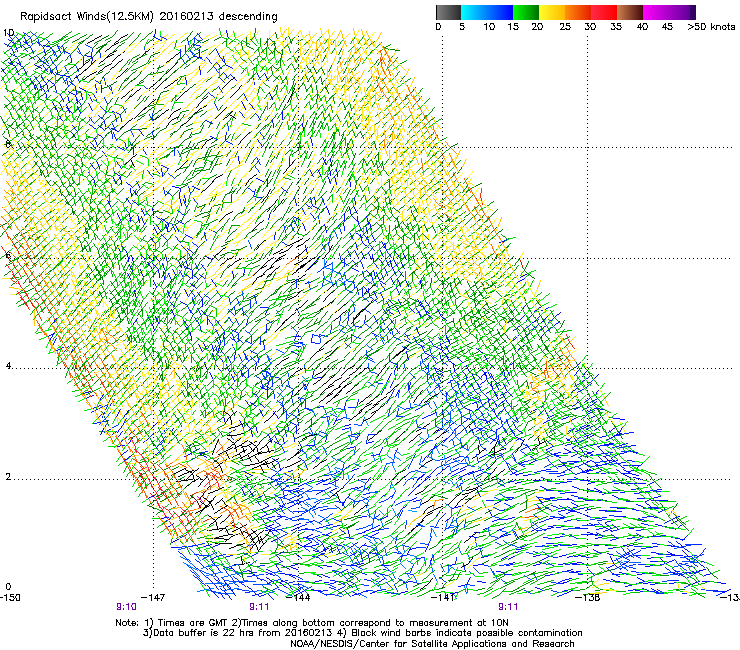740x650 pixels.
Task: Click the purple time label '9:10'
Action: pyautogui.click(x=126, y=607)
